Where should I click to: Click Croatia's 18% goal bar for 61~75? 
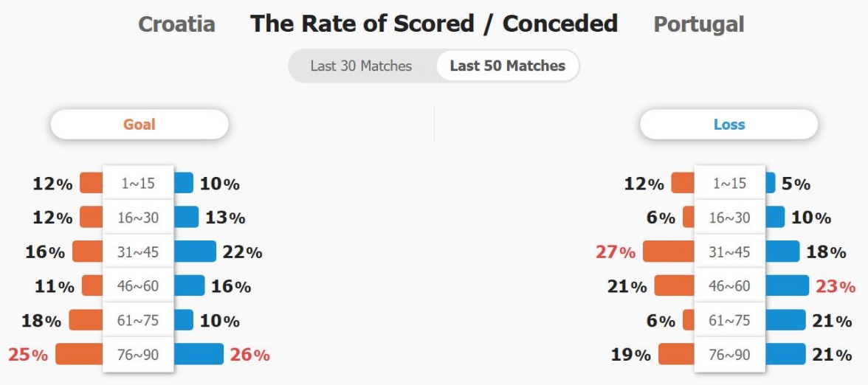click(86, 320)
